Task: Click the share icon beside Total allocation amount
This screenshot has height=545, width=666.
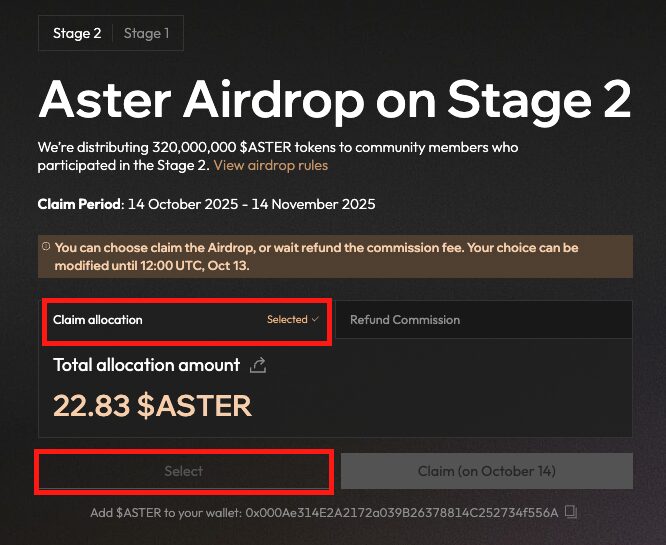Action: click(x=258, y=366)
